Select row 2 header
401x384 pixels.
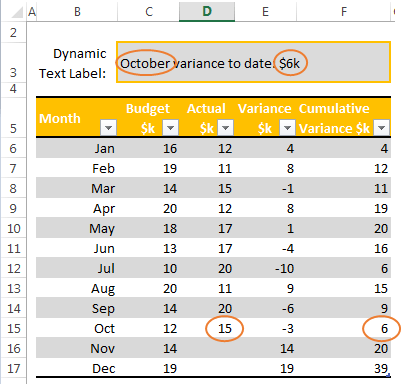(x=13, y=32)
